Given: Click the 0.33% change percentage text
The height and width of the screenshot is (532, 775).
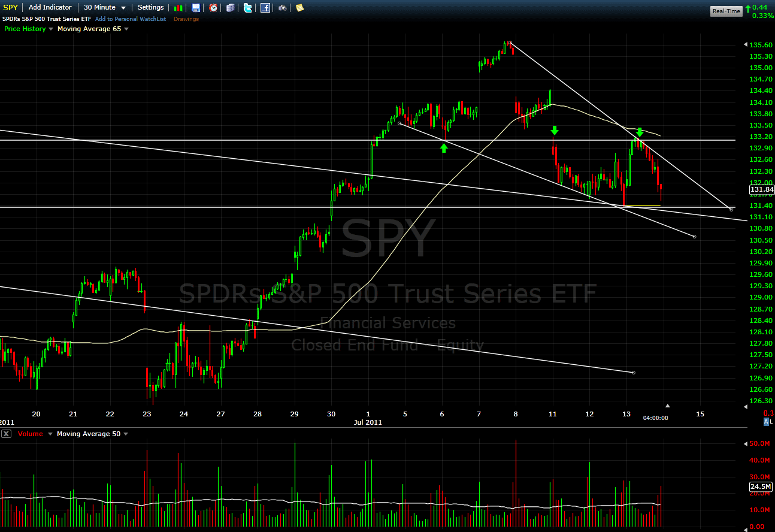Looking at the screenshot, I should point(762,16).
